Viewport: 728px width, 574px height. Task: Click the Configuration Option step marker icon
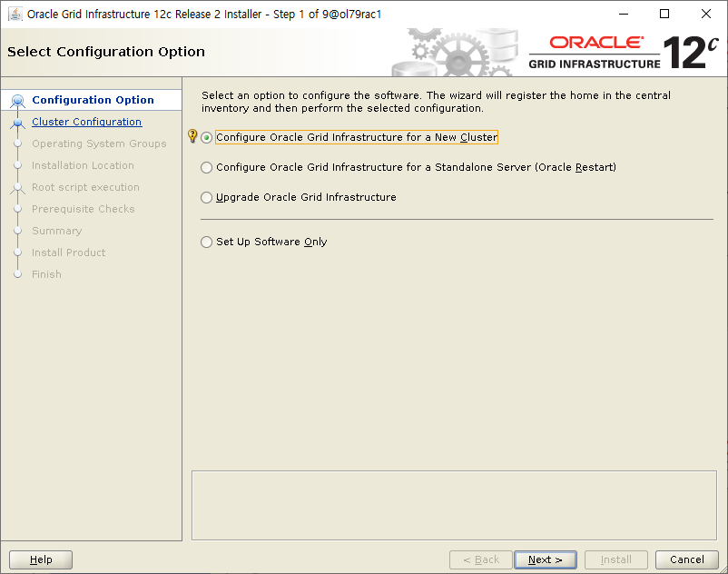coord(17,100)
